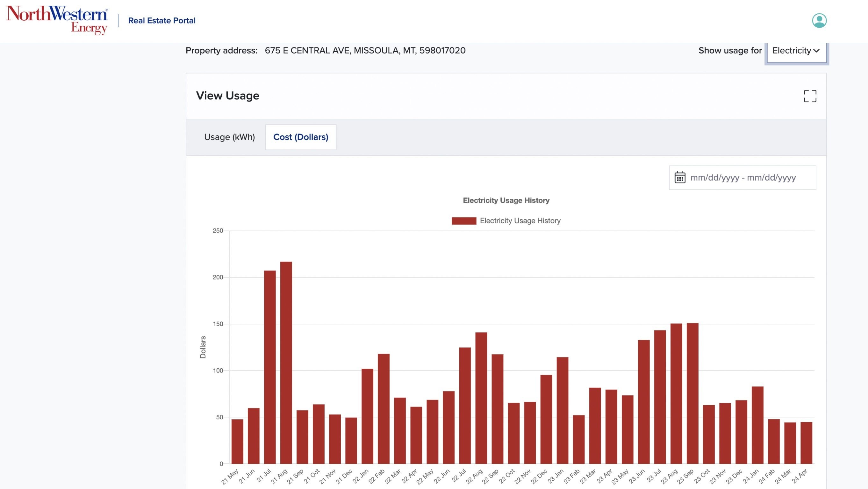Click the 22 Jul bar
The width and height of the screenshot is (868, 489).
point(465,406)
